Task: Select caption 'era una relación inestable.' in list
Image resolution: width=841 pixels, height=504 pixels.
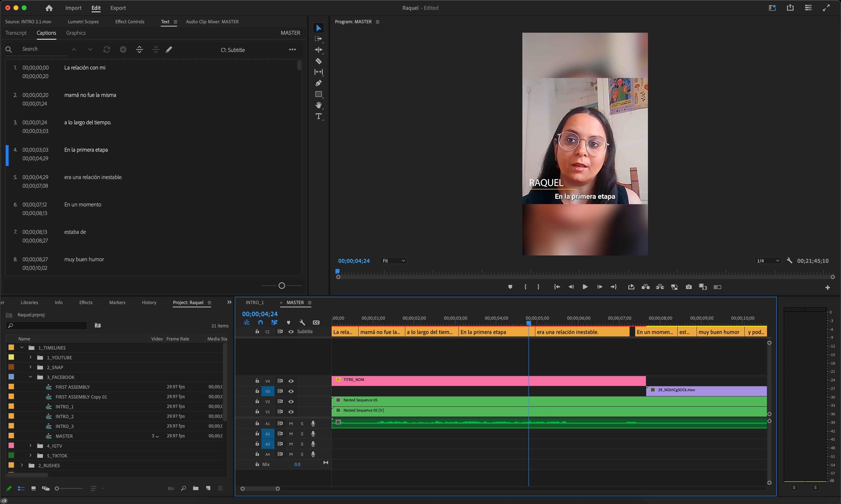Action: (x=93, y=177)
